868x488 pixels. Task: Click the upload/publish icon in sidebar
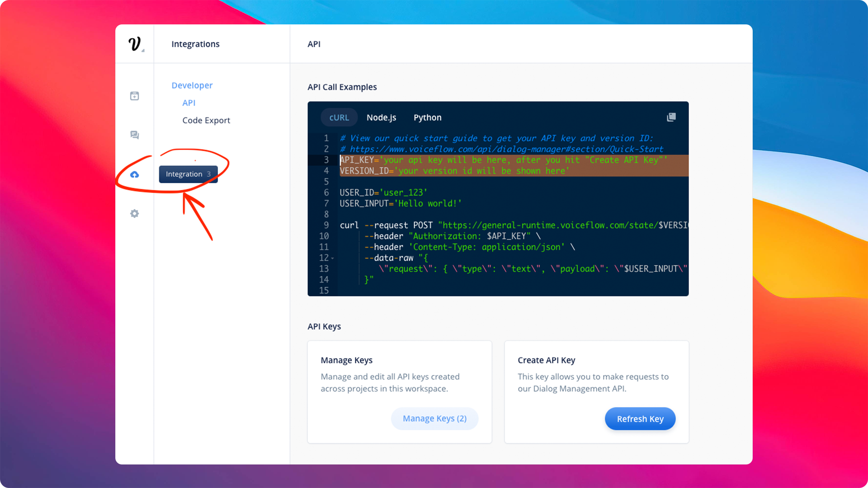click(134, 174)
